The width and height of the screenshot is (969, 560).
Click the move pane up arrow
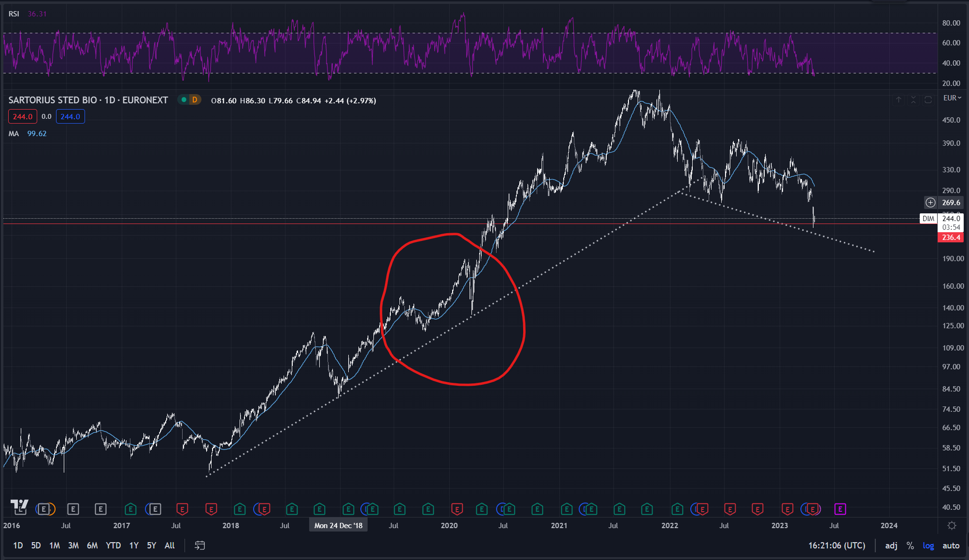click(x=898, y=100)
